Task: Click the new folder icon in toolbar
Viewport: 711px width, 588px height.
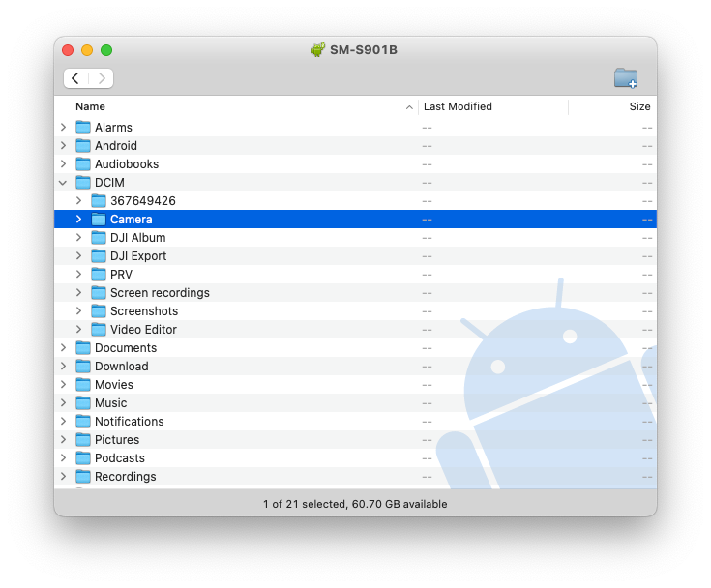Action: coord(626,78)
